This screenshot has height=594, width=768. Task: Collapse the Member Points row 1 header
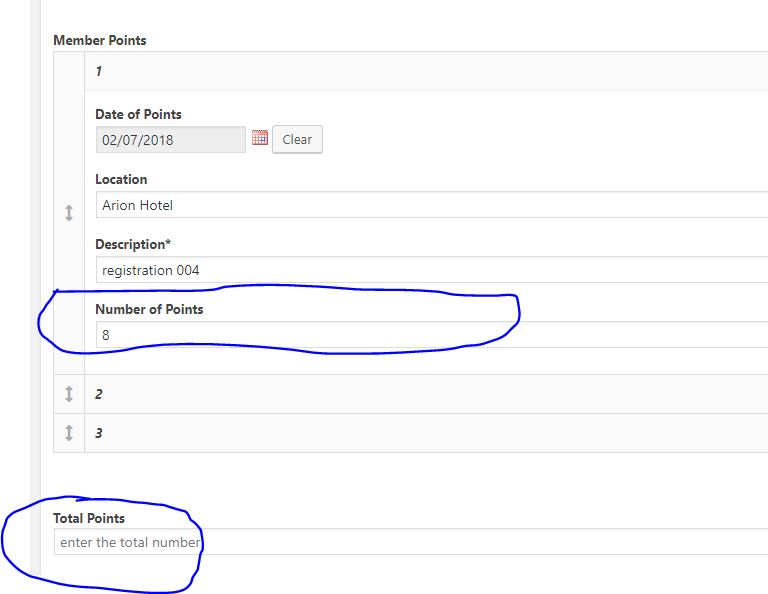pyautogui.click(x=426, y=71)
